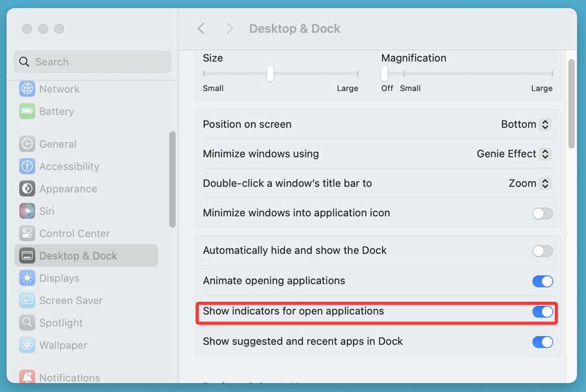Select the Control Center icon
The width and height of the screenshot is (586, 392).
click(x=27, y=233)
